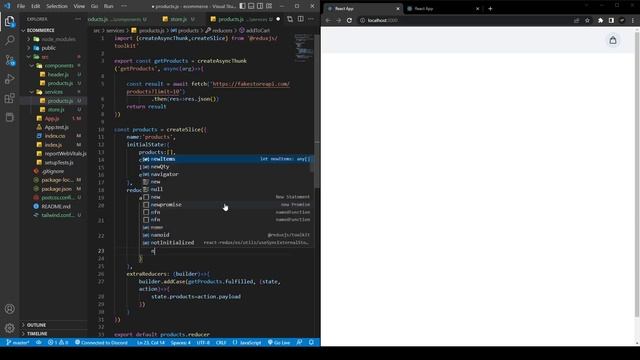Image resolution: width=640 pixels, height=360 pixels.
Task: Click the CRLF line ending selector
Action: tap(221, 342)
